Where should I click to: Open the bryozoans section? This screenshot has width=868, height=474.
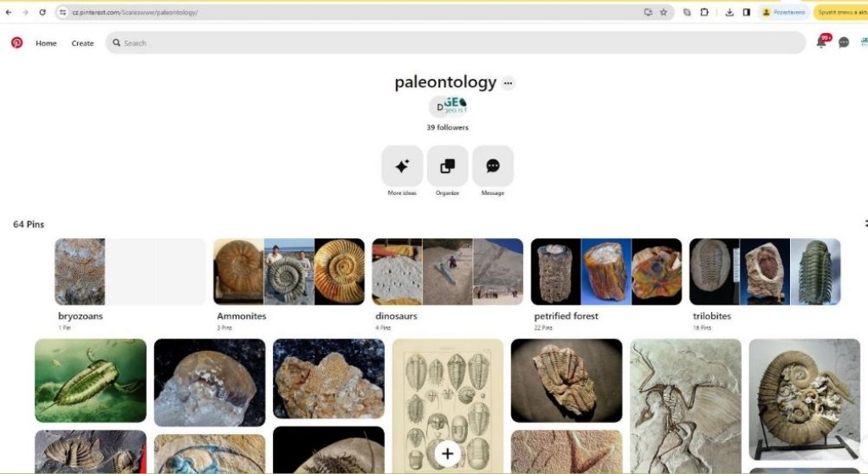pos(130,285)
